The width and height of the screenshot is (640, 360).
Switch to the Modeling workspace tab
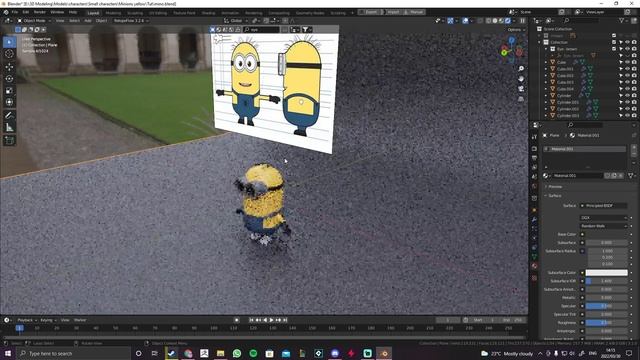pos(113,13)
